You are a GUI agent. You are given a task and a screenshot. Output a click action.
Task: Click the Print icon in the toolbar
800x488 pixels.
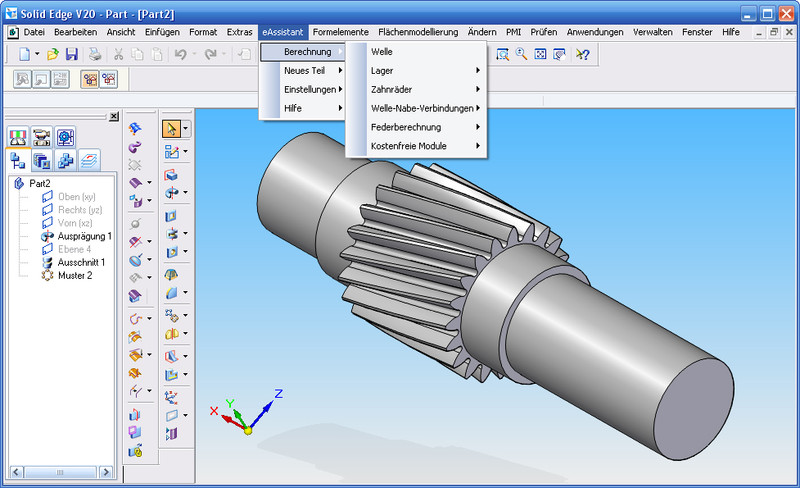[x=93, y=54]
